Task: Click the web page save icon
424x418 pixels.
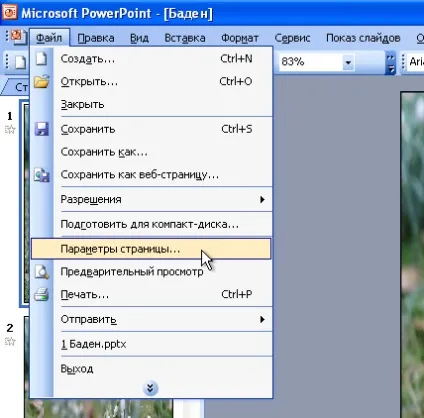Action: (x=42, y=175)
